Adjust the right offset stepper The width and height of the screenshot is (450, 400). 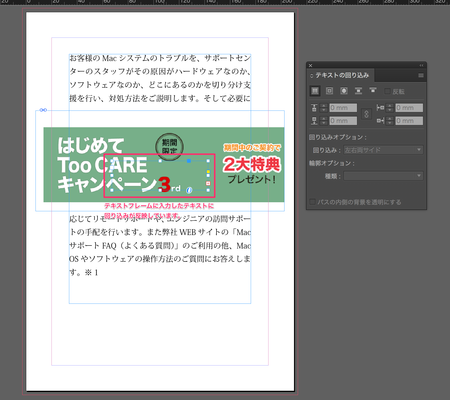coord(390,121)
